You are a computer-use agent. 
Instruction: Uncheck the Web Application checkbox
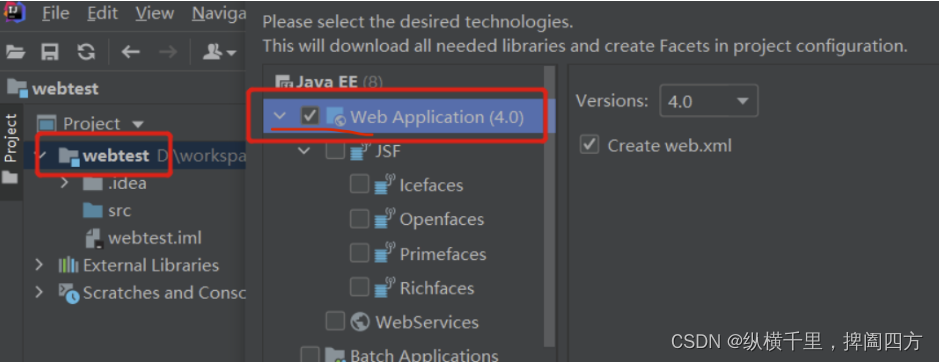point(310,116)
